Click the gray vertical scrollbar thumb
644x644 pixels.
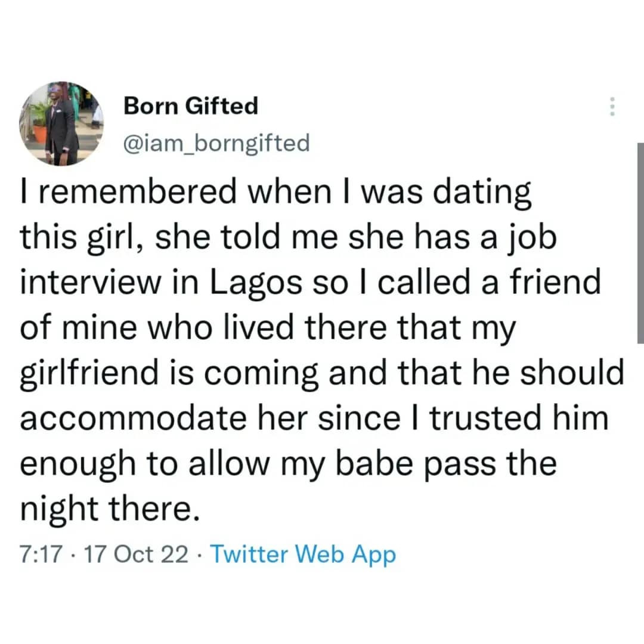point(640,243)
